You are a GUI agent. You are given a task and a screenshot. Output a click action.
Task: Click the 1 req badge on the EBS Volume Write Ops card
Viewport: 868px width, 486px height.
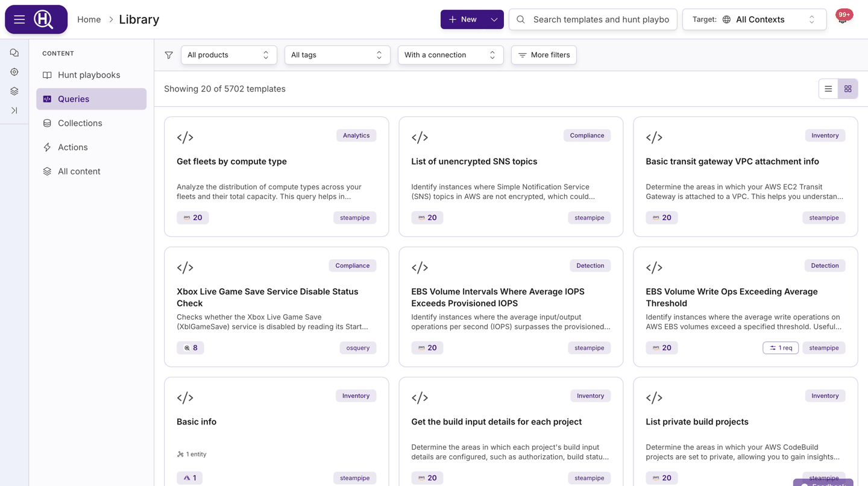click(x=781, y=348)
